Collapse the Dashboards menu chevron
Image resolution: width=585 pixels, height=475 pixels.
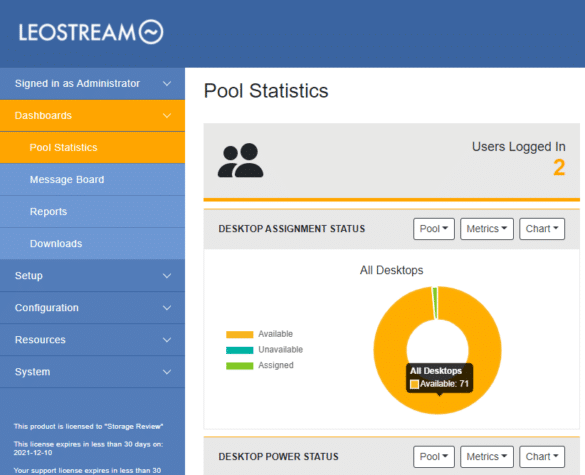click(167, 116)
